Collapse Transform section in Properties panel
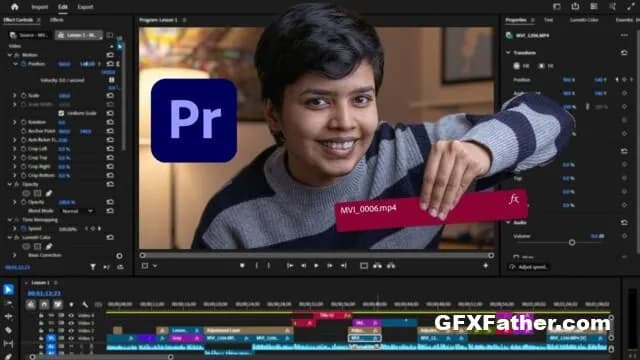Viewport: 640px width, 360px height. coord(508,53)
